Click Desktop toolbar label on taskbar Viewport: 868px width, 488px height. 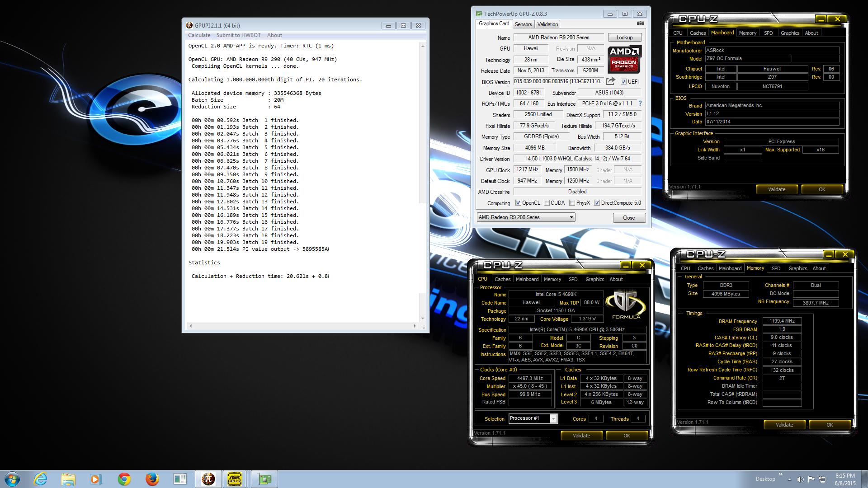(x=765, y=479)
